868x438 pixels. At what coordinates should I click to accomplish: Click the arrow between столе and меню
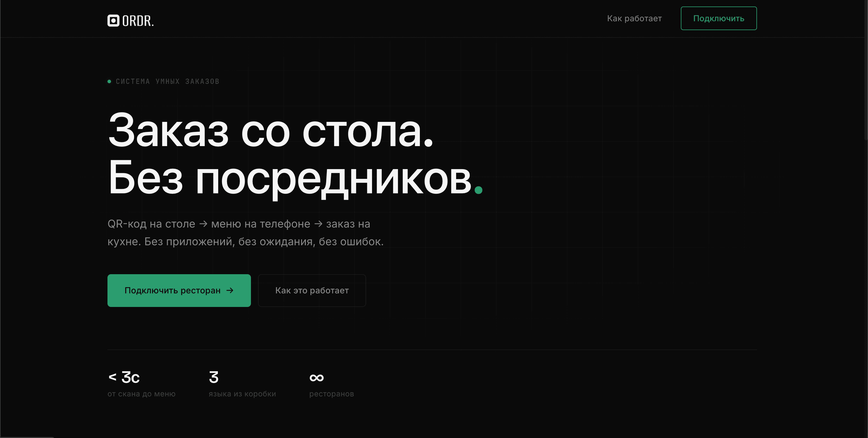[x=203, y=224]
